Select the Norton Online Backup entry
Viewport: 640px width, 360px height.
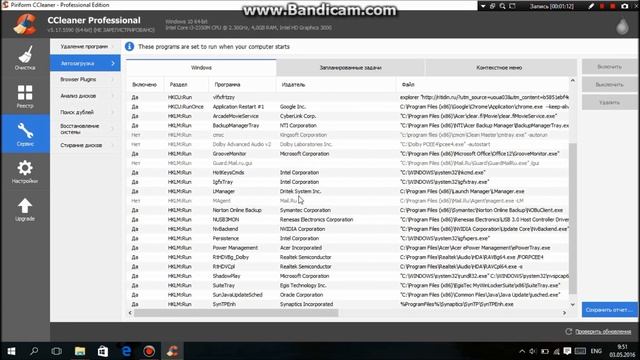348,210
